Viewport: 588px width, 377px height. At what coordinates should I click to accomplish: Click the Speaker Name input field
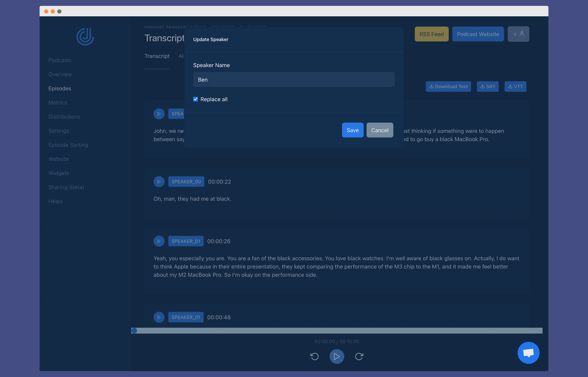(294, 80)
